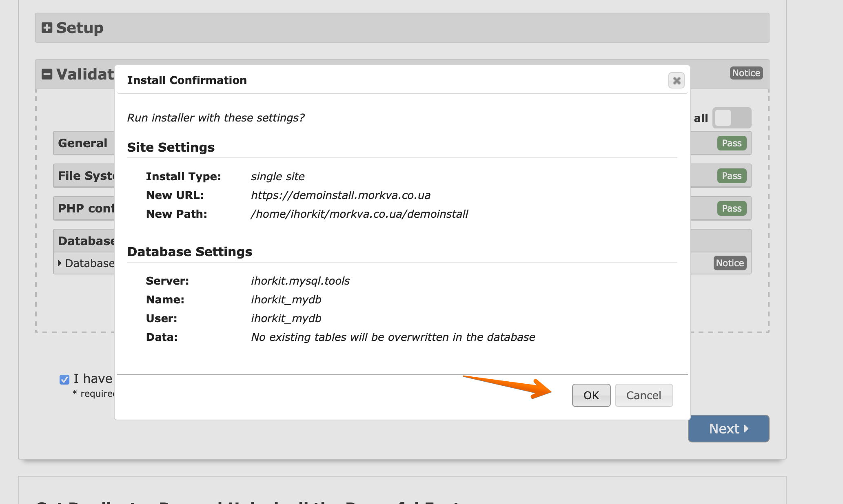Click the Next button
The image size is (843, 504).
pos(728,429)
